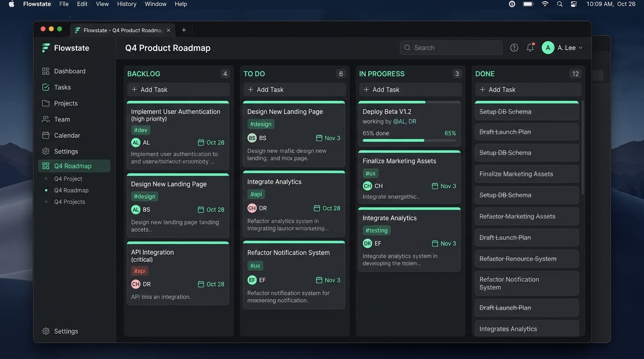Click the CH avatar on Finalize Marketing Assets card
This screenshot has width=644, height=359.
point(367,186)
